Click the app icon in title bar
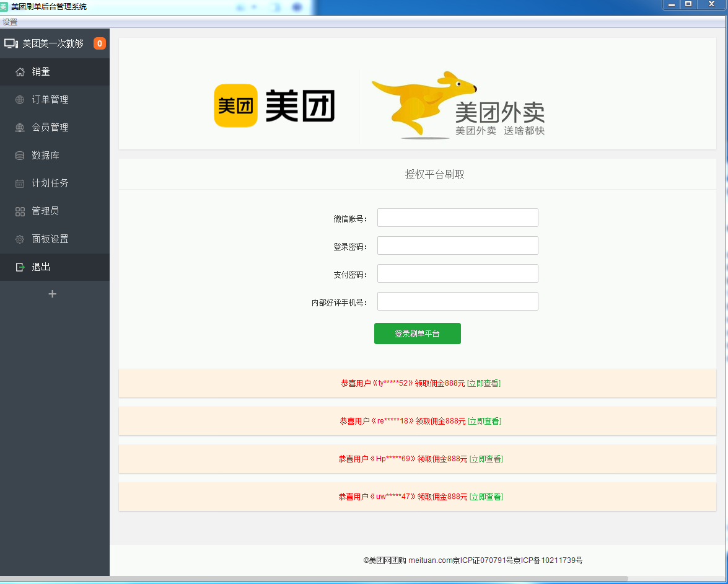 tap(4, 7)
